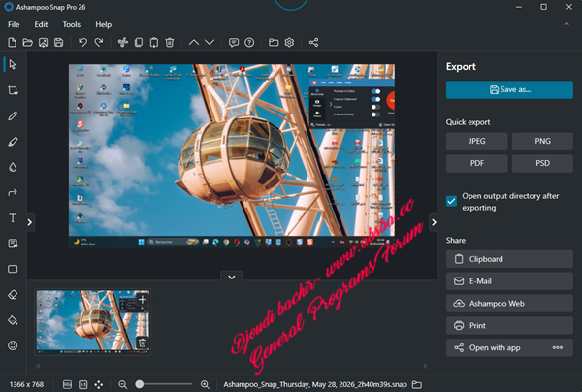Collapse the ribbon using top-right chevron
The image size is (582, 392).
coord(566,24)
